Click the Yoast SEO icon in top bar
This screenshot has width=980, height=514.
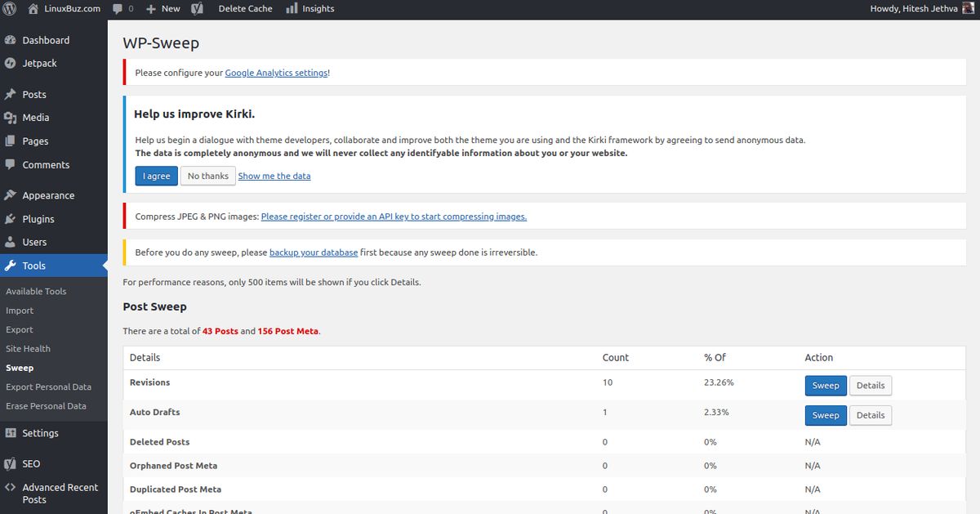click(x=197, y=9)
